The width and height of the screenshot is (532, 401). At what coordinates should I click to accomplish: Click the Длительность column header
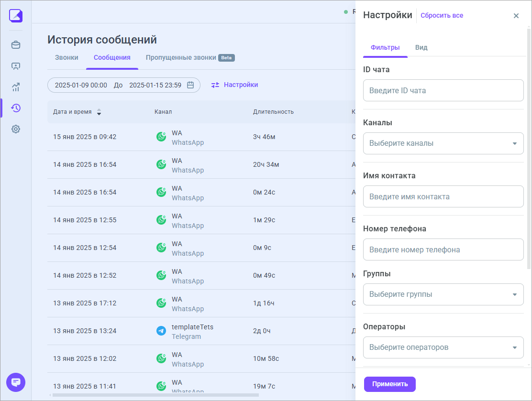point(273,112)
